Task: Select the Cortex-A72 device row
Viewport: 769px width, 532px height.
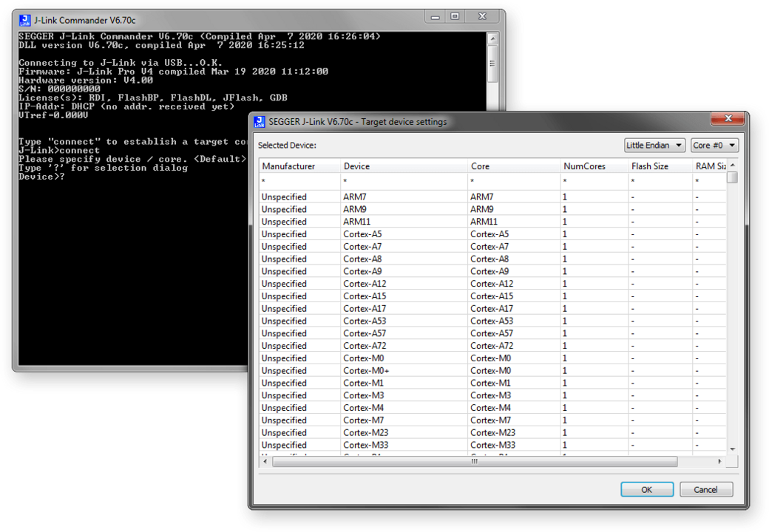Action: point(492,346)
